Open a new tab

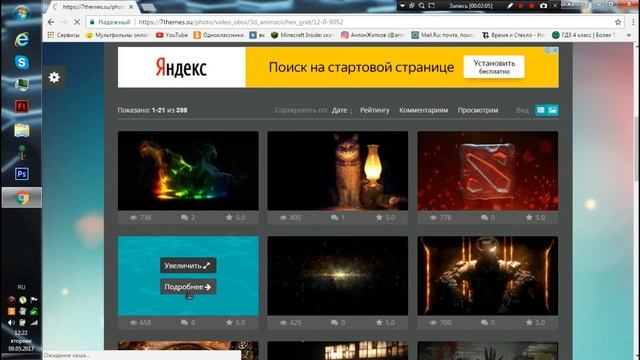pyautogui.click(x=148, y=7)
